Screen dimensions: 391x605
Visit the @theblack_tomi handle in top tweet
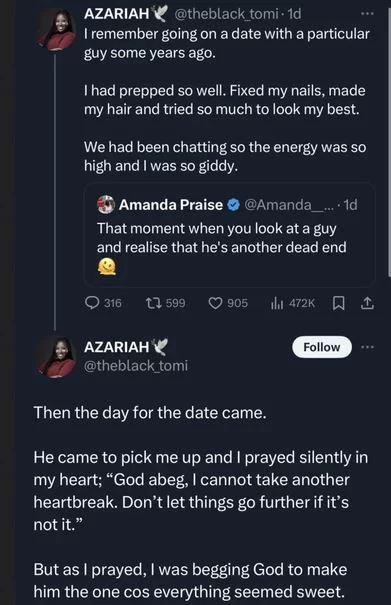coord(226,14)
